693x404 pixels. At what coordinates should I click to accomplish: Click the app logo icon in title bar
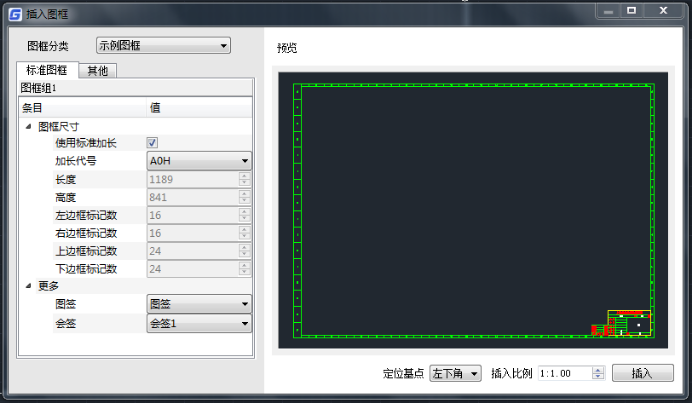pos(15,12)
